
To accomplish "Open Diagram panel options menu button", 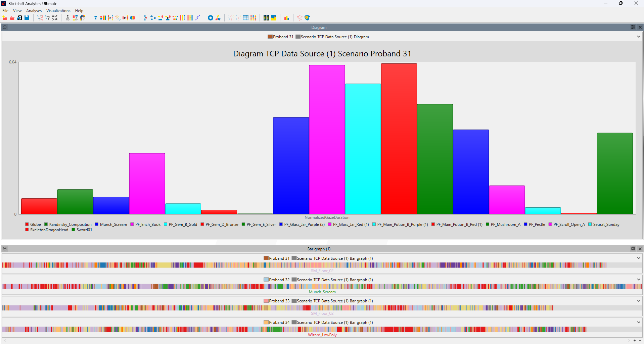I will (633, 27).
